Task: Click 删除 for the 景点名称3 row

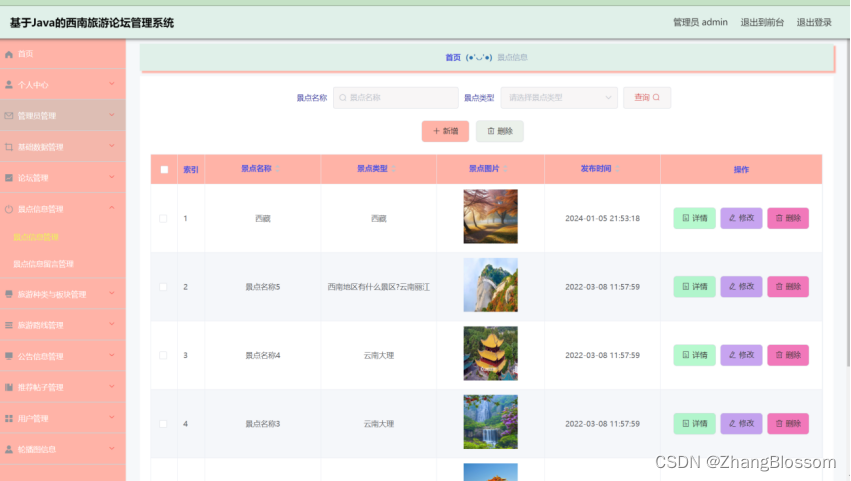Action: (x=788, y=423)
